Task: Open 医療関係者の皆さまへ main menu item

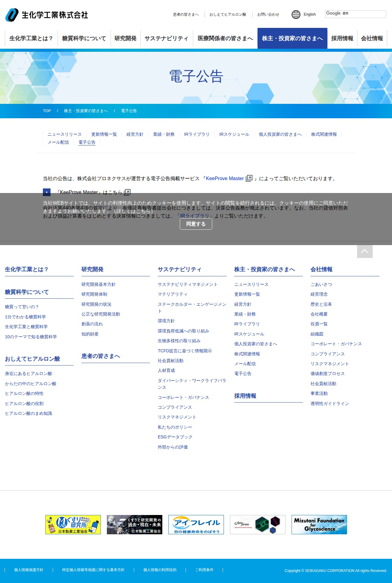Action: (225, 38)
